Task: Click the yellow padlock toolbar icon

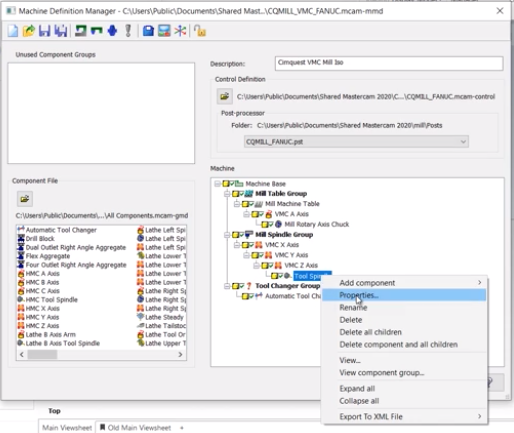Action: click(x=200, y=31)
